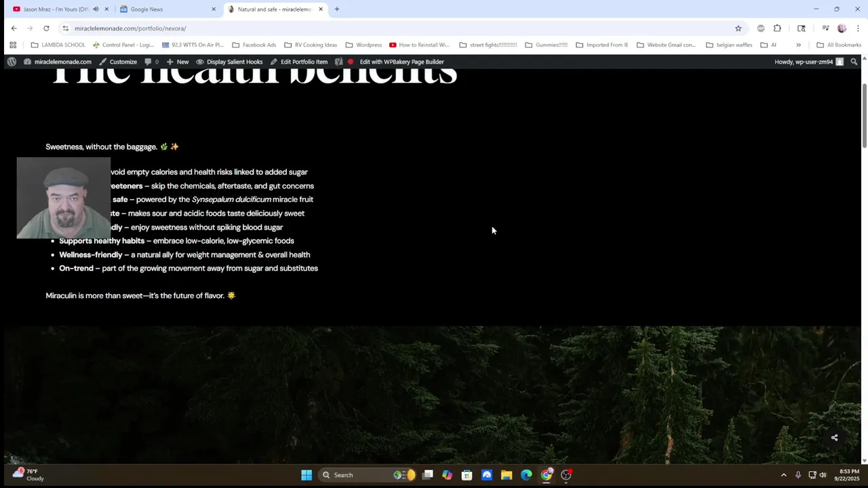
Task: View site information icon in address bar
Action: click(x=65, y=28)
